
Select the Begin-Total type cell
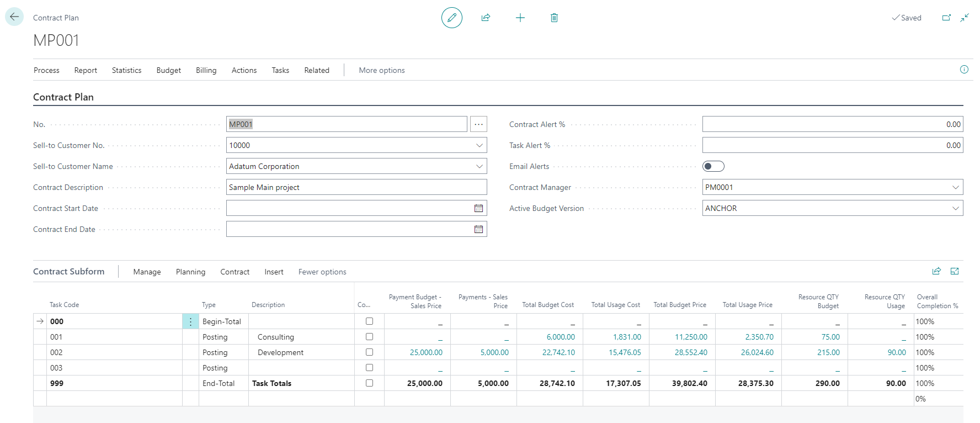coord(223,321)
